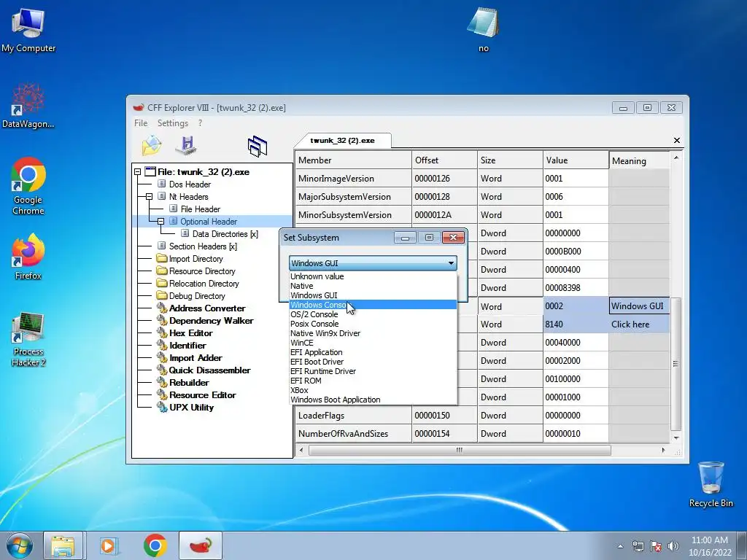The height and width of the screenshot is (560, 747).
Task: Open file using the folder toolbar icon
Action: click(x=152, y=145)
